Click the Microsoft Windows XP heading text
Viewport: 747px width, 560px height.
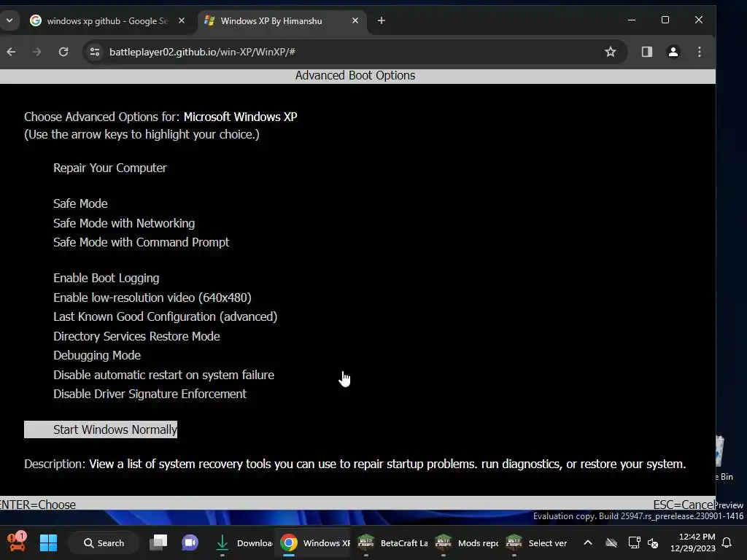click(240, 117)
